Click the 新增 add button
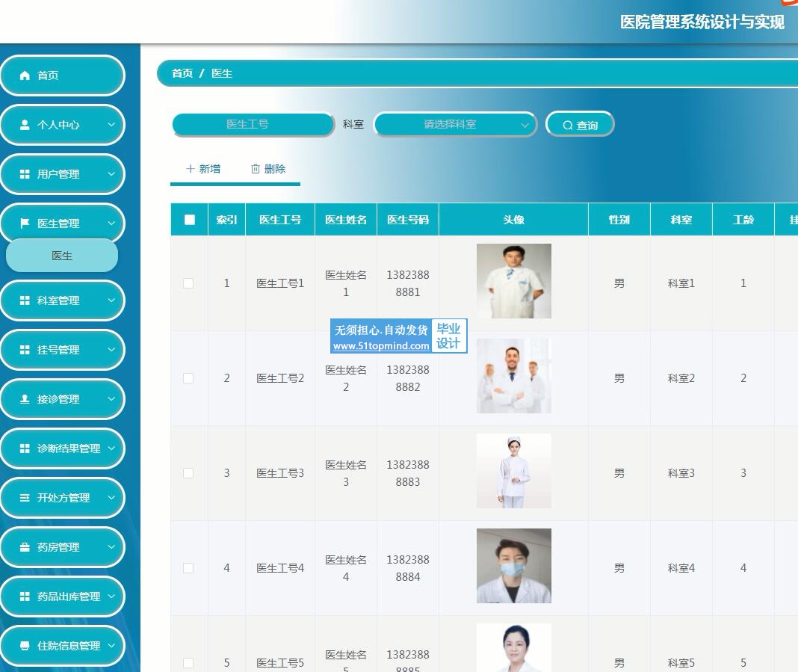 (203, 168)
